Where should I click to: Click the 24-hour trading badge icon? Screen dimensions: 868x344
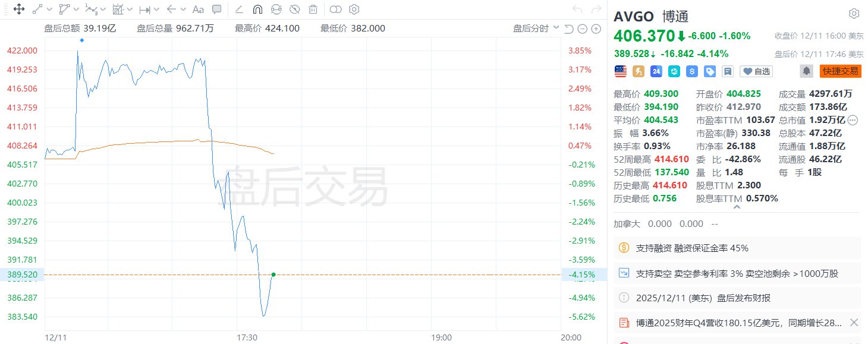656,71
